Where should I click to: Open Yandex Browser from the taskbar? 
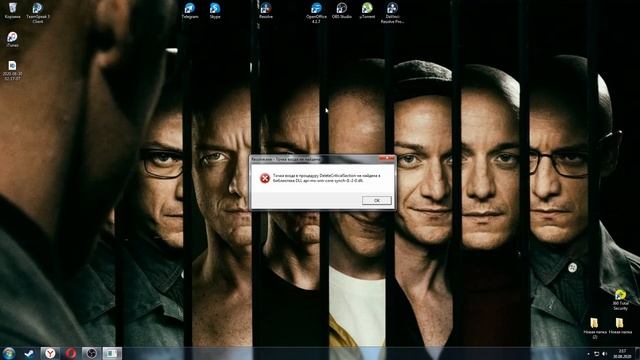(50, 353)
